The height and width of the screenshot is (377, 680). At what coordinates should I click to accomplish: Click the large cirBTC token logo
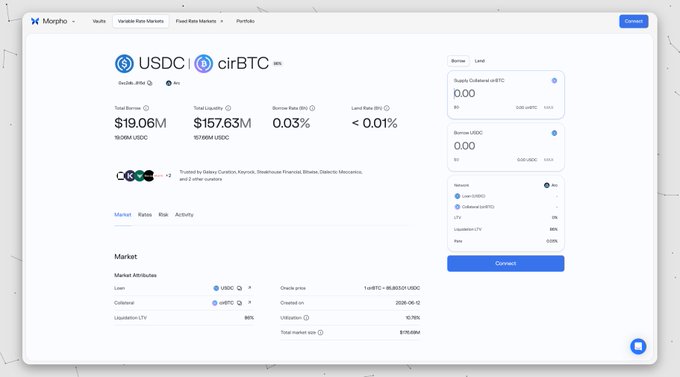[203, 63]
